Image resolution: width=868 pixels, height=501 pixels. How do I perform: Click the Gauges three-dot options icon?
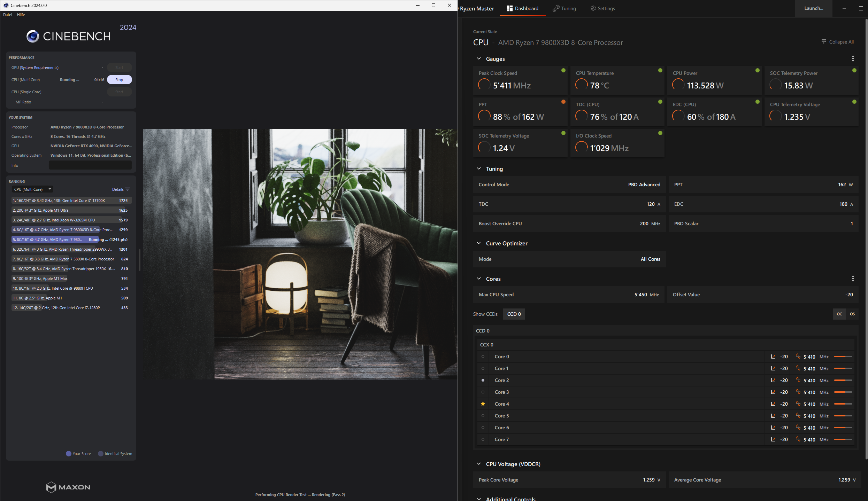click(853, 58)
